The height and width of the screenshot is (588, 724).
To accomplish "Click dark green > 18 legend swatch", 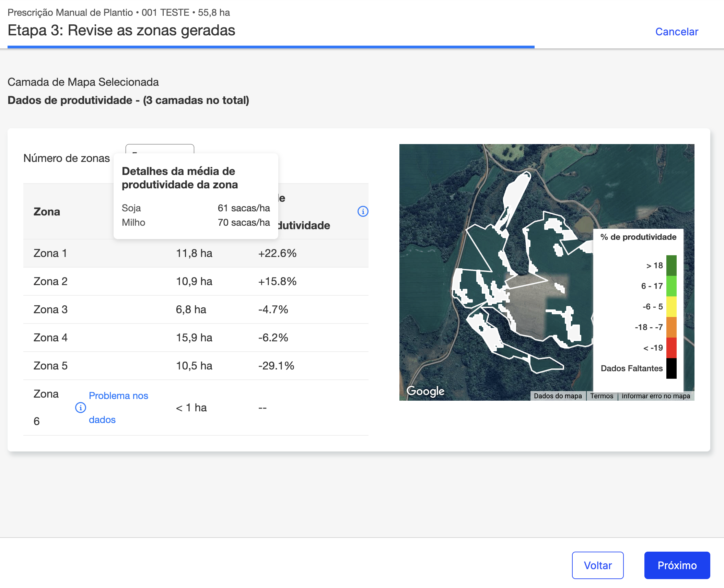I will tap(671, 266).
